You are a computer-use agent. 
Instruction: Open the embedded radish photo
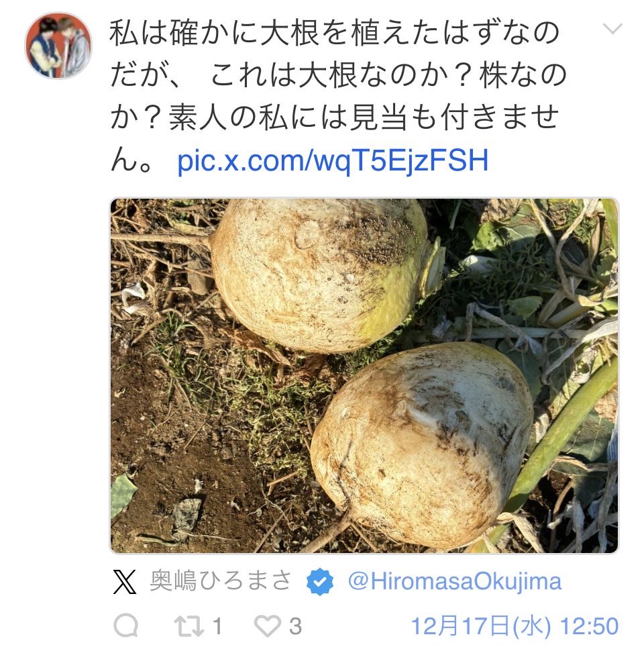364,375
